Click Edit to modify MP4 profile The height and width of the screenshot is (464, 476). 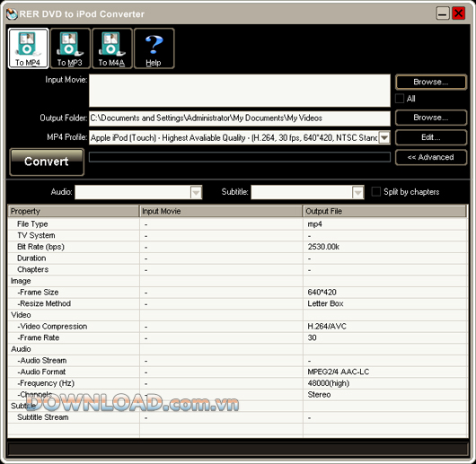[x=431, y=137]
